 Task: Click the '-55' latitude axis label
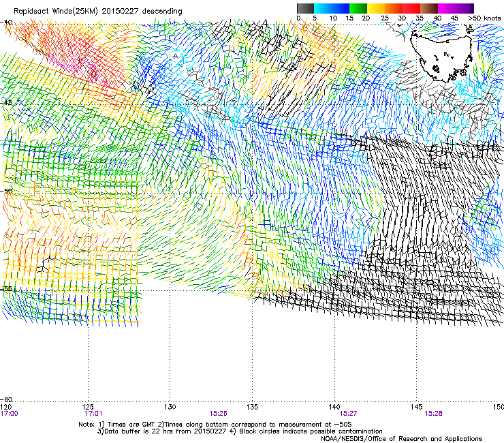click(x=6, y=288)
